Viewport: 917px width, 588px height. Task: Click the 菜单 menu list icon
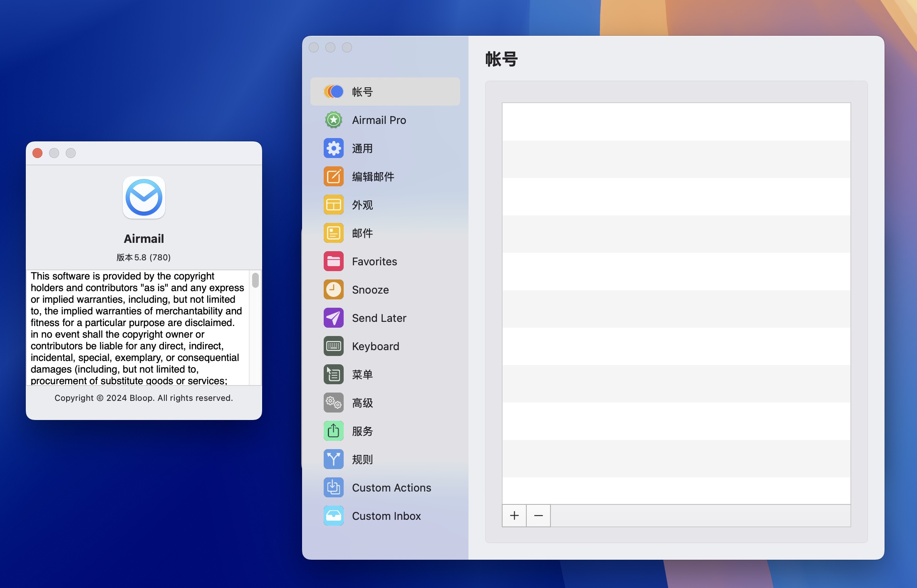click(334, 374)
